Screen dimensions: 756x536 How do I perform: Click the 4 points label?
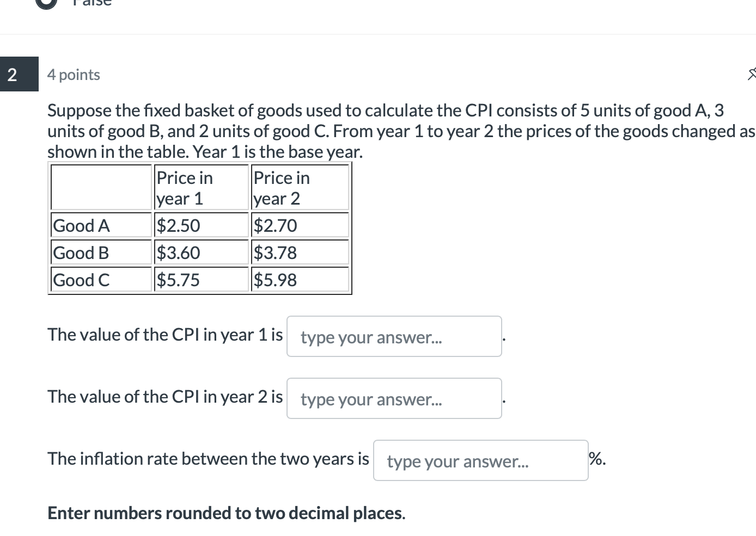pyautogui.click(x=73, y=75)
